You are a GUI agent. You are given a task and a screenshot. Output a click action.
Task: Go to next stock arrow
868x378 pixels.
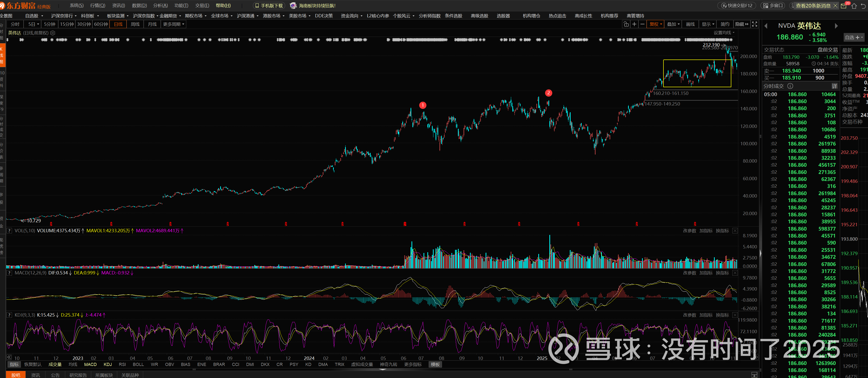(x=836, y=26)
